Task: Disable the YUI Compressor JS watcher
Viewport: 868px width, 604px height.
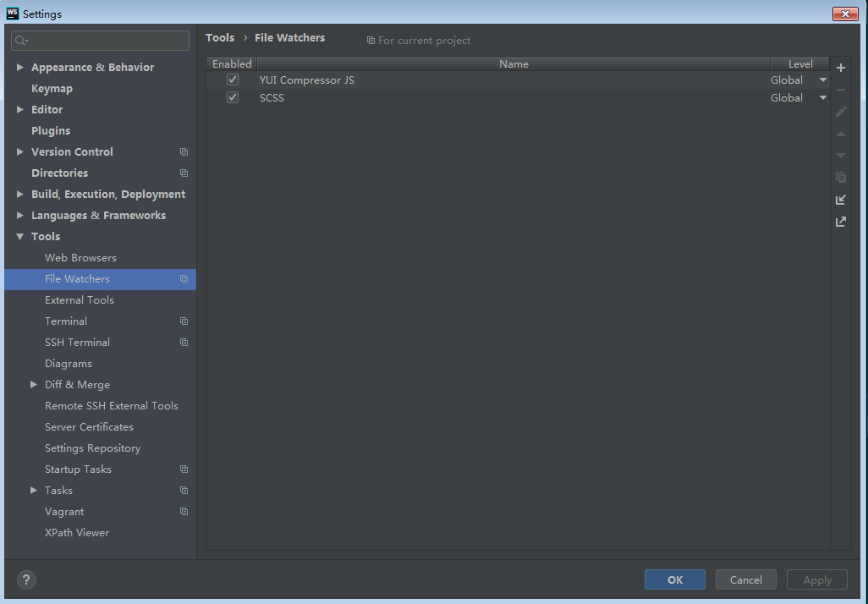Action: click(x=233, y=80)
